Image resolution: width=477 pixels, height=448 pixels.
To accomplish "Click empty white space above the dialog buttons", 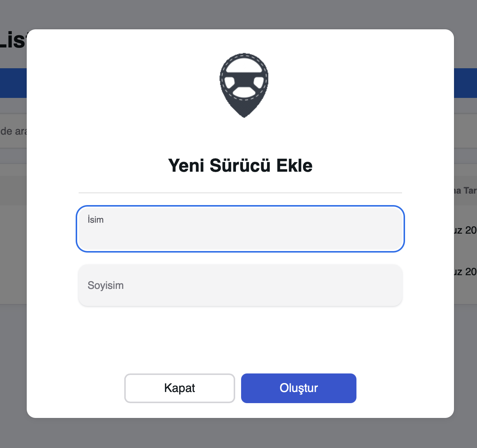I will pos(240,339).
